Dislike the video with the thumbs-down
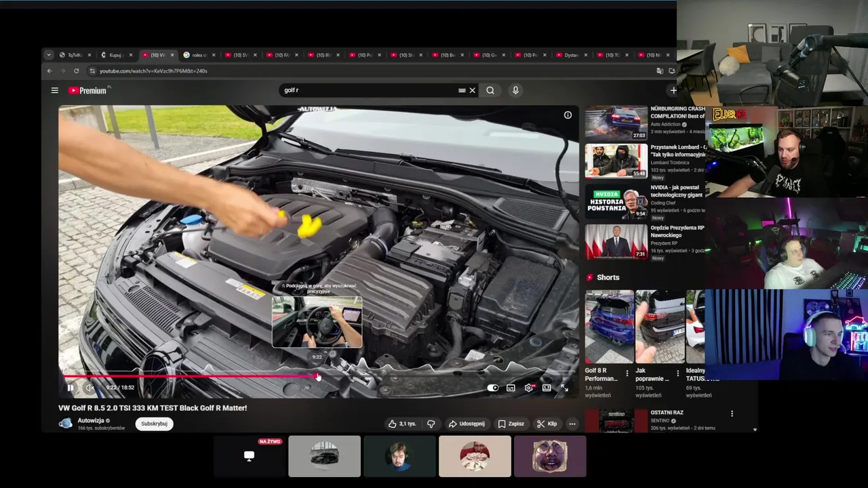868x488 pixels. pyautogui.click(x=431, y=424)
